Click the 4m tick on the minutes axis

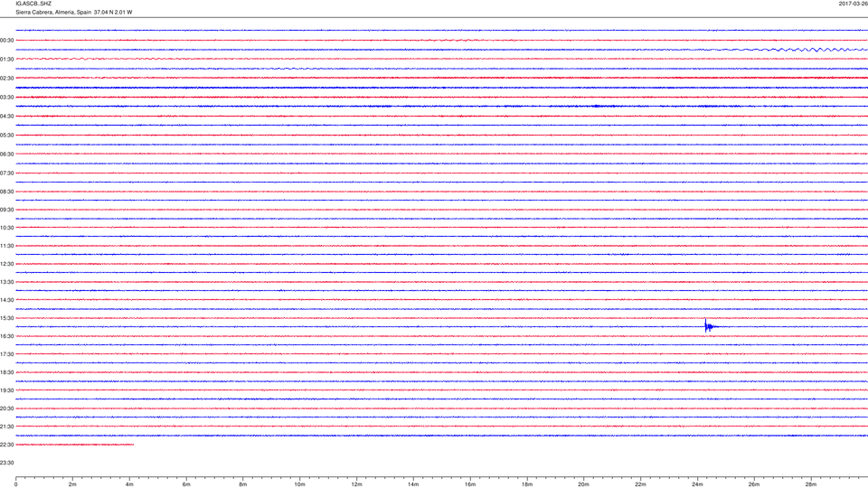(x=129, y=484)
